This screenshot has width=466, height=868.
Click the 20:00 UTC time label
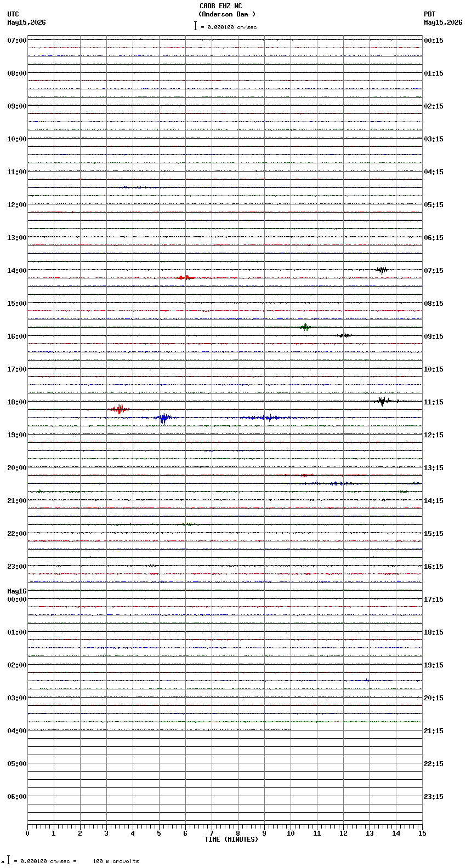pyautogui.click(x=17, y=468)
